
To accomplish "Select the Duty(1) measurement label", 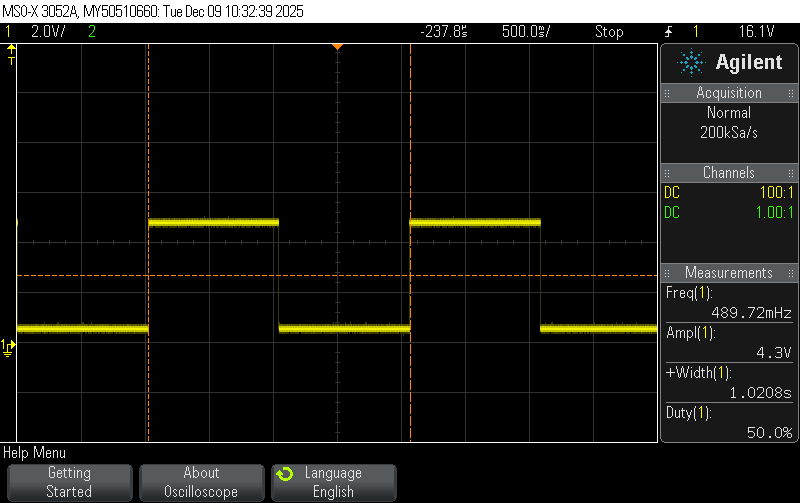I will pos(688,413).
